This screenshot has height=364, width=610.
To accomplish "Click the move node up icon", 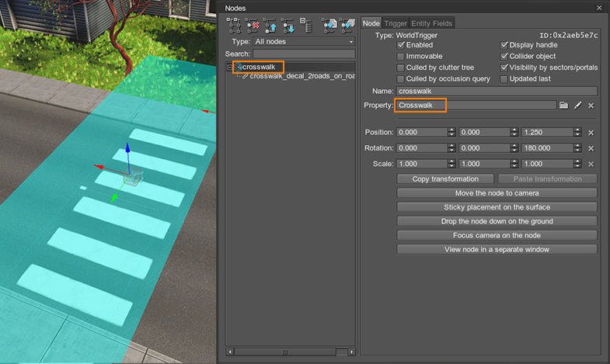I will [x=270, y=25].
